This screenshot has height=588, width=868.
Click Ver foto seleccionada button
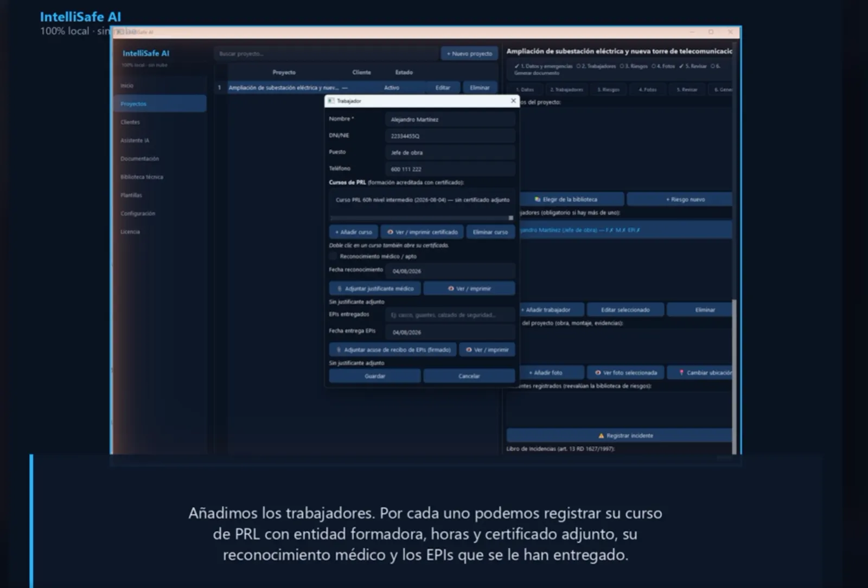(625, 373)
